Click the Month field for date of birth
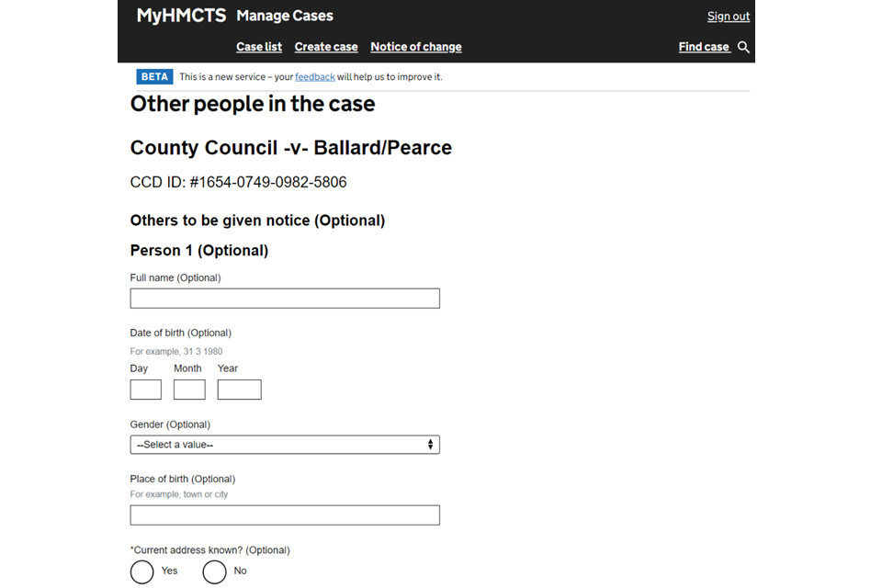 point(189,390)
